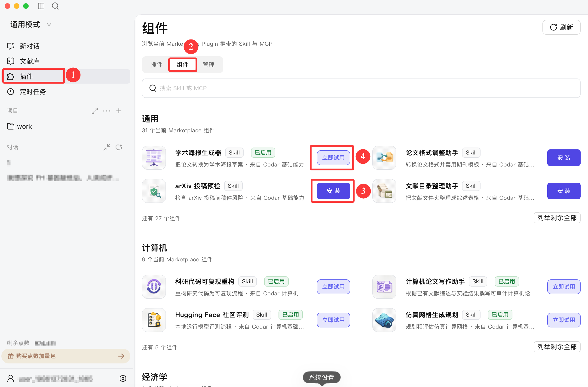Select 插件 in the sidebar

point(66,76)
